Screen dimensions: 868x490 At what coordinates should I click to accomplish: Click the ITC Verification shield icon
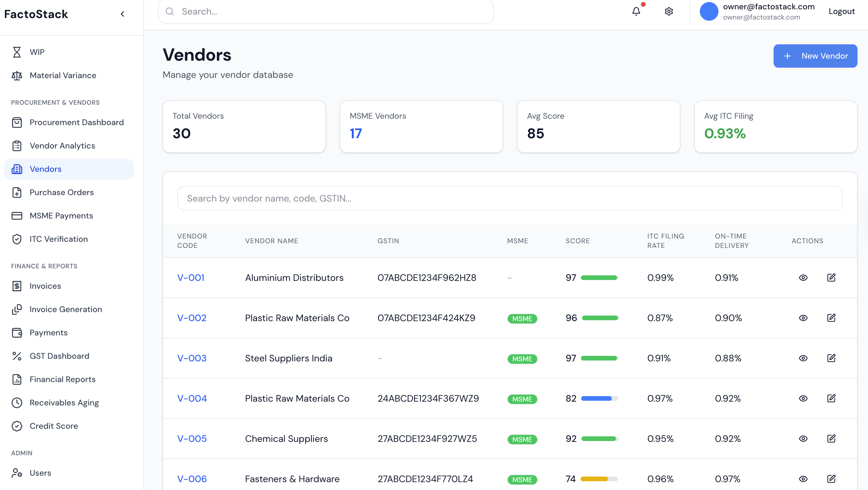pyautogui.click(x=17, y=239)
